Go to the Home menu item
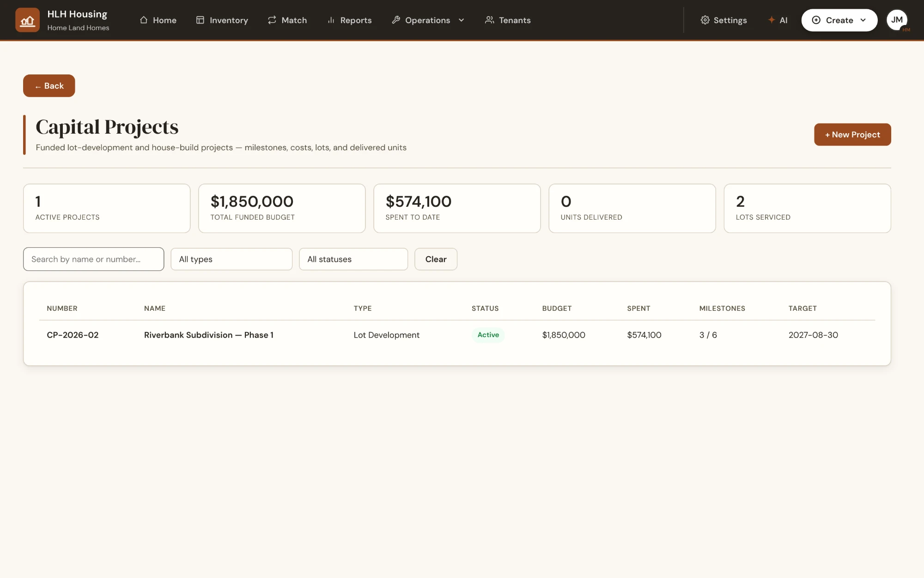The height and width of the screenshot is (578, 924). point(158,20)
